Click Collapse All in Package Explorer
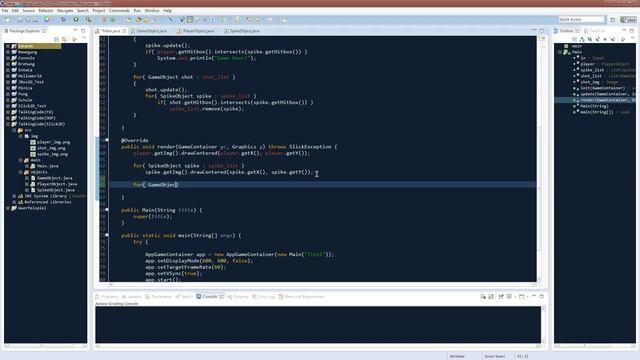This screenshot has height=360, width=640. [x=56, y=39]
